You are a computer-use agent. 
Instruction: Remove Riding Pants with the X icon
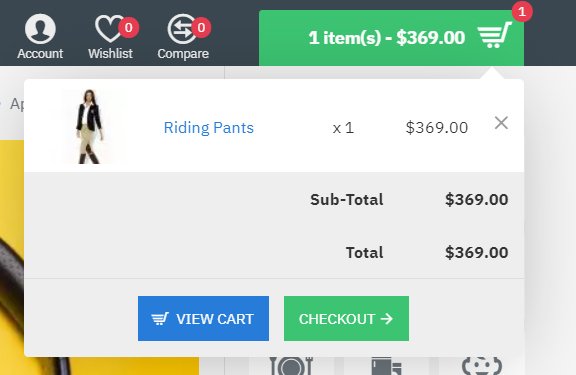coord(501,123)
